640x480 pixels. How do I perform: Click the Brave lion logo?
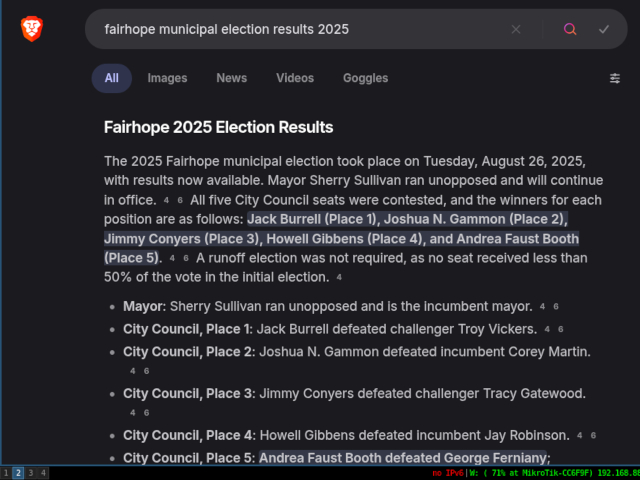point(32,29)
